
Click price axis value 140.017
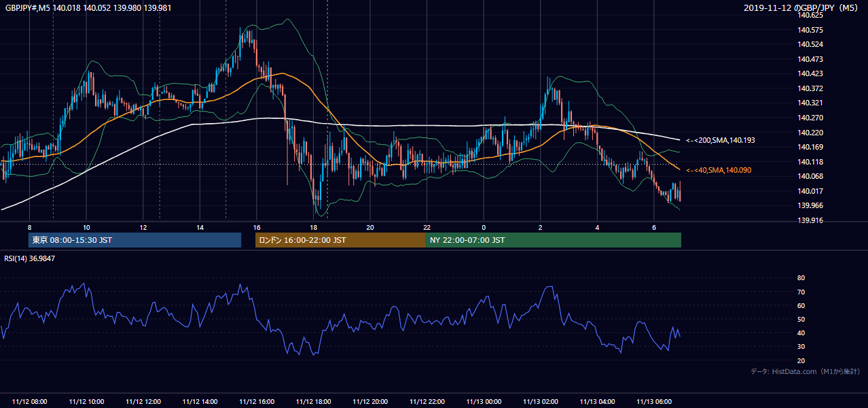tap(810, 191)
